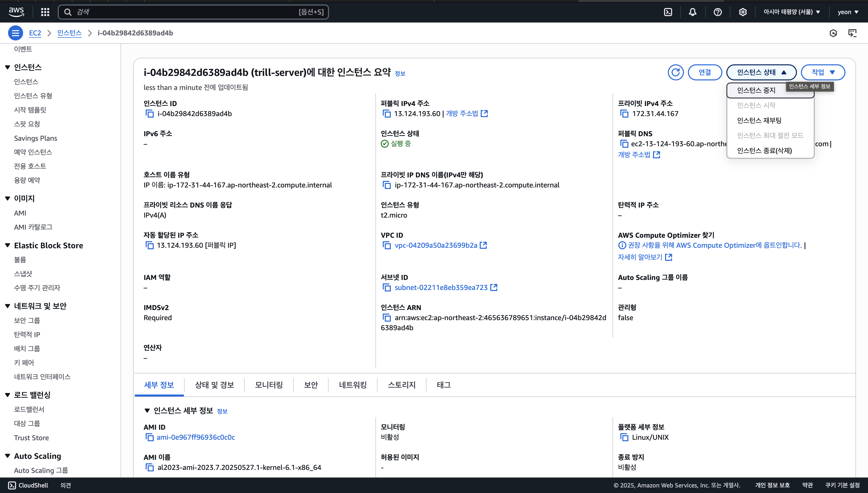
Task: Click the notifications bell icon
Action: [x=693, y=12]
